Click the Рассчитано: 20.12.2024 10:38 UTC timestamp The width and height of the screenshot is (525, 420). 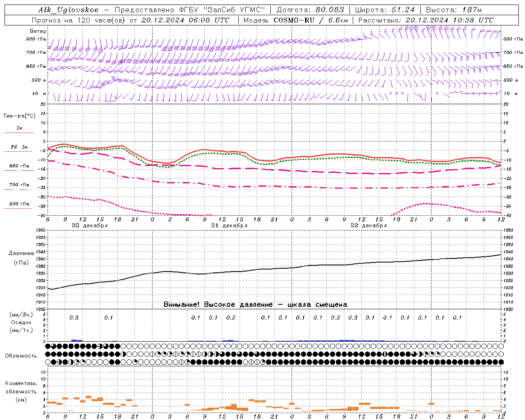click(x=426, y=20)
